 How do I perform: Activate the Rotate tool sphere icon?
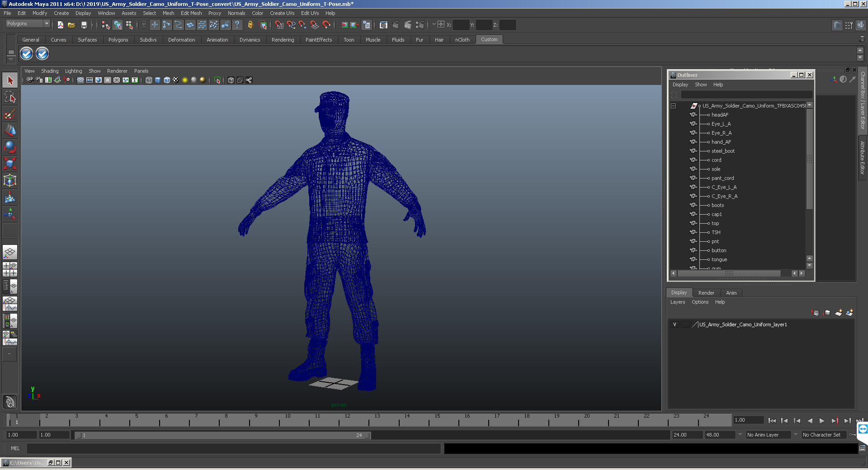(x=10, y=147)
